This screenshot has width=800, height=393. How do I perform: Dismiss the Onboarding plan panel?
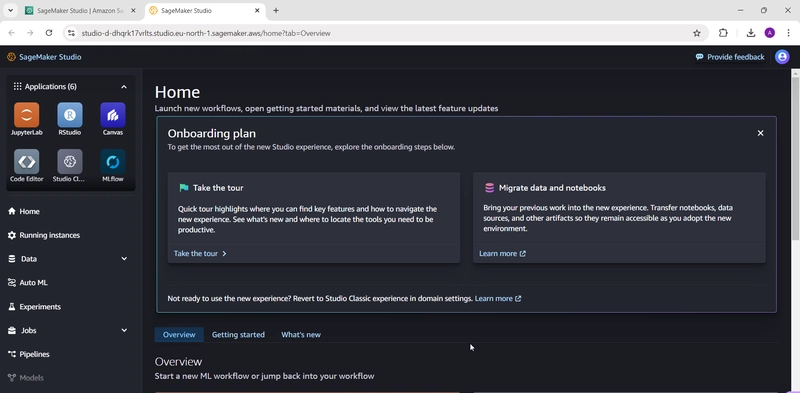[760, 133]
